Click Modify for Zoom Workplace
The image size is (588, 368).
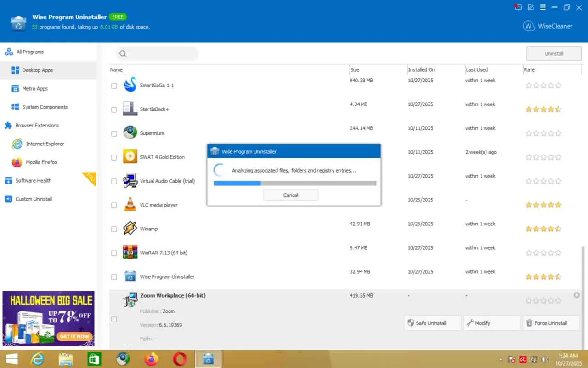pos(492,323)
